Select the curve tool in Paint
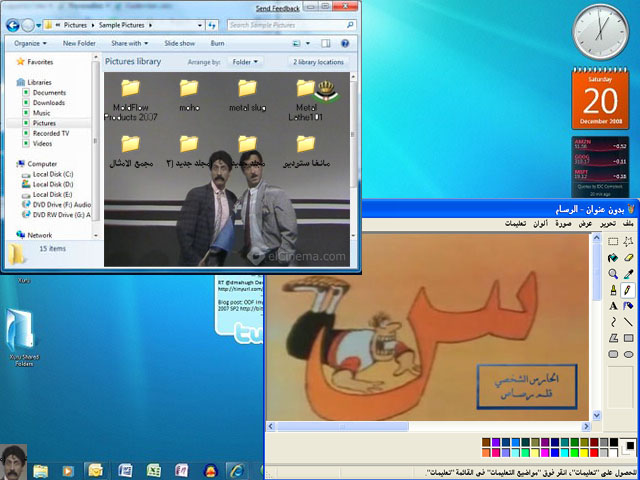The image size is (640, 480). pos(613,322)
